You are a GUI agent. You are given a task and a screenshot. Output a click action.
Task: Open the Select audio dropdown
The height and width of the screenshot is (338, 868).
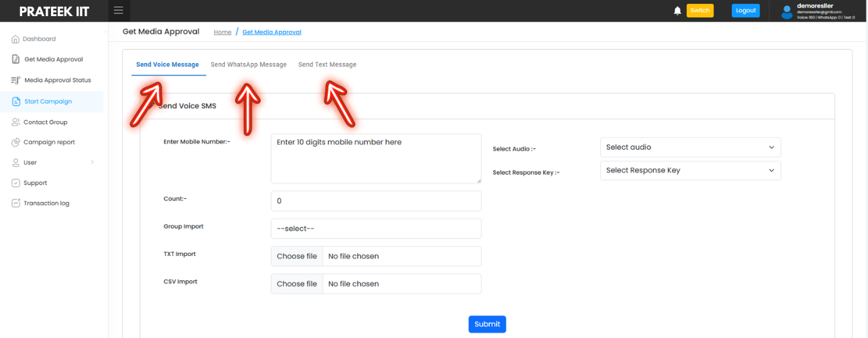690,147
